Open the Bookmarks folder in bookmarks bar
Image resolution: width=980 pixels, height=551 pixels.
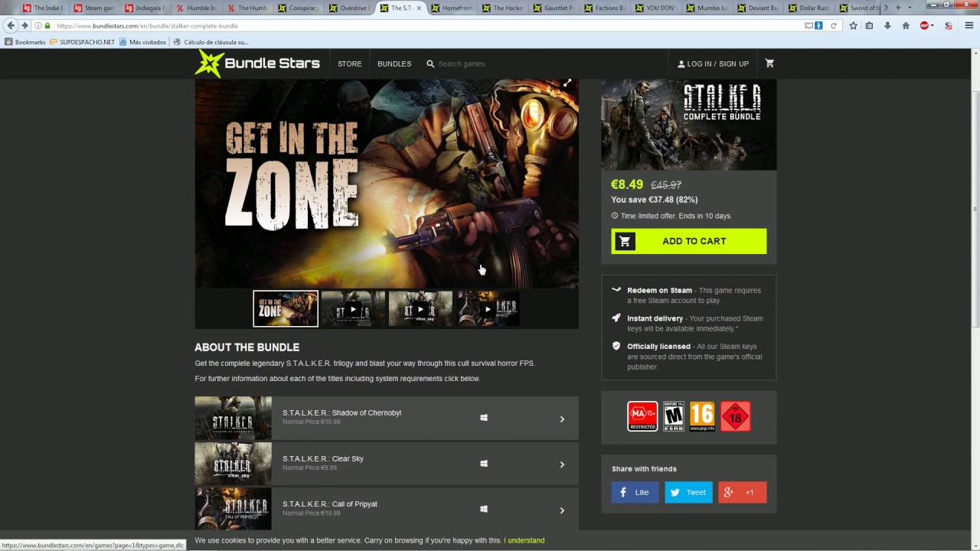(x=25, y=42)
